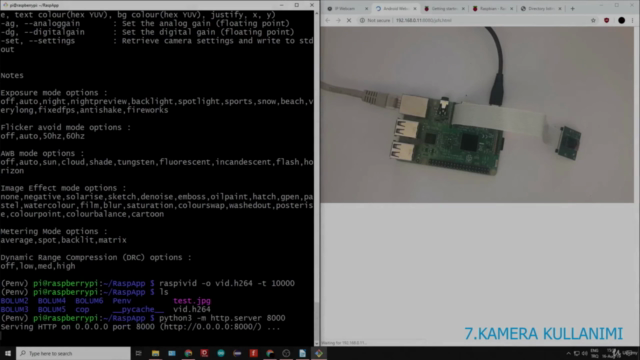
Task: Open the document file taskbar icon
Action: [302, 353]
